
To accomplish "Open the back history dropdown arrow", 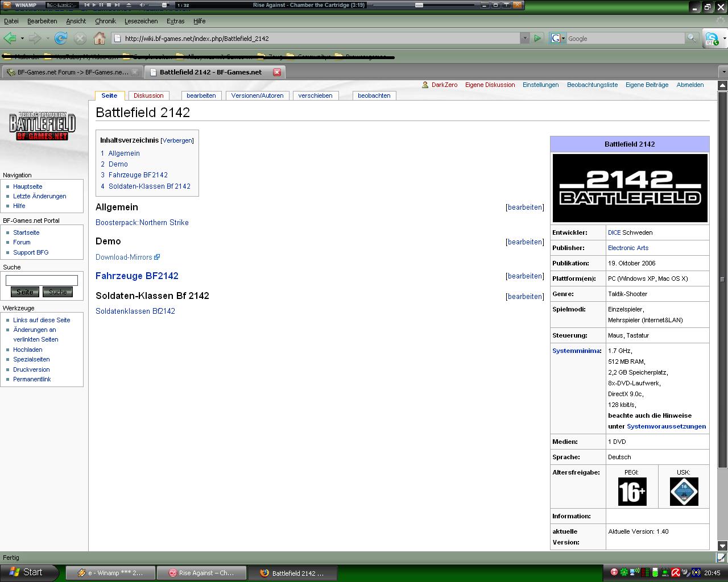I will pos(22,38).
